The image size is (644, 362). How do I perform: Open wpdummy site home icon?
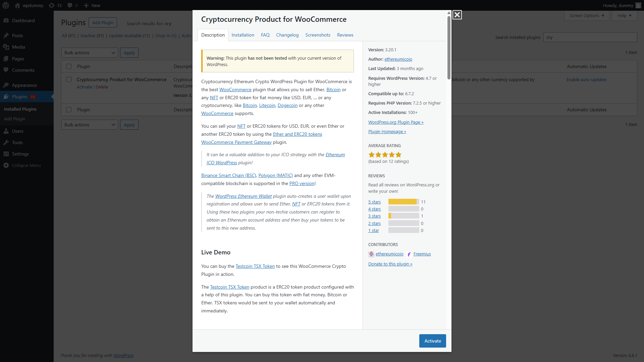tap(17, 5)
